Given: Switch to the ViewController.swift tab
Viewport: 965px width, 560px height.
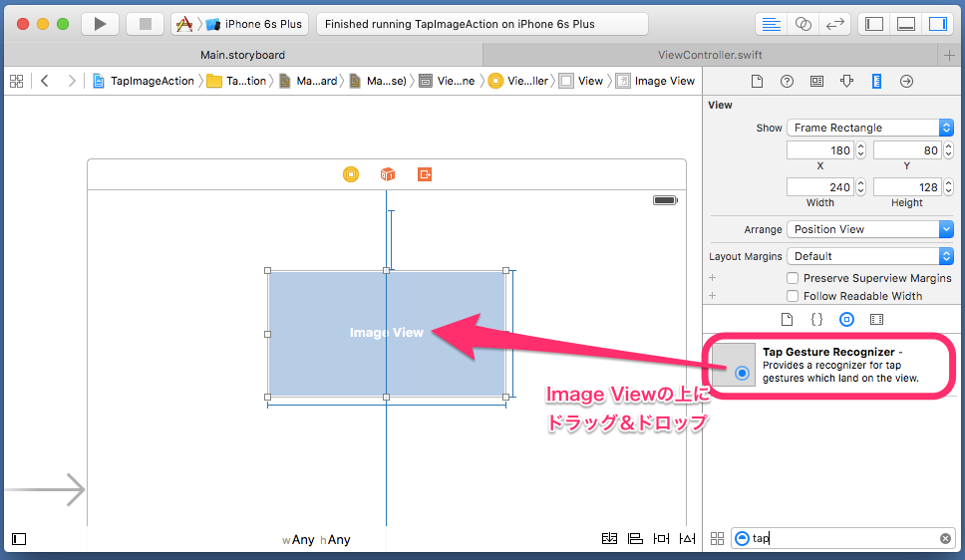Looking at the screenshot, I should (710, 55).
